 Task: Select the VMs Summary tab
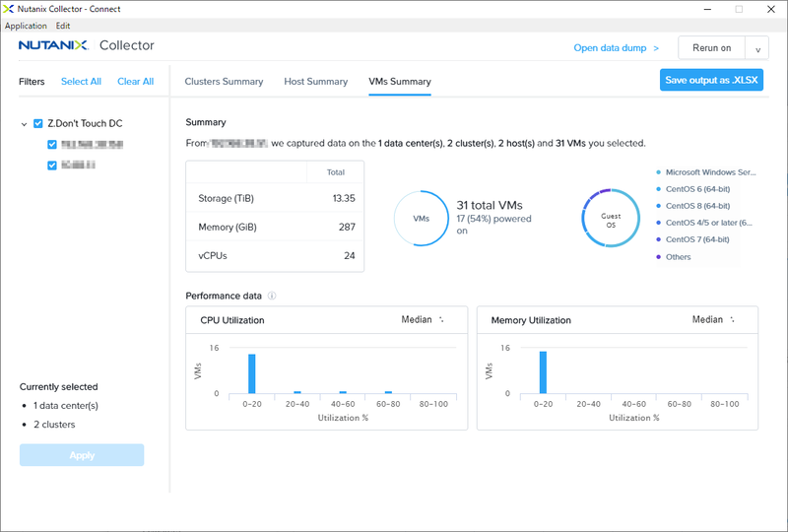point(400,82)
